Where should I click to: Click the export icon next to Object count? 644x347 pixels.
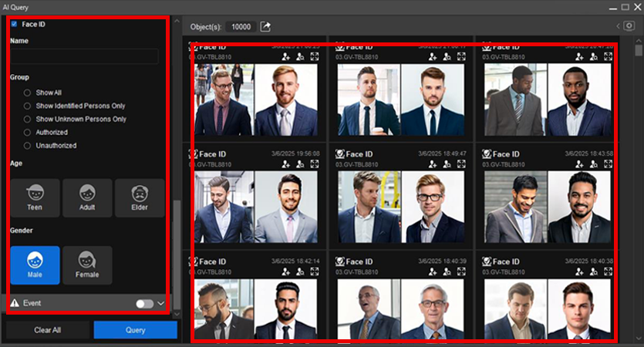tap(265, 26)
